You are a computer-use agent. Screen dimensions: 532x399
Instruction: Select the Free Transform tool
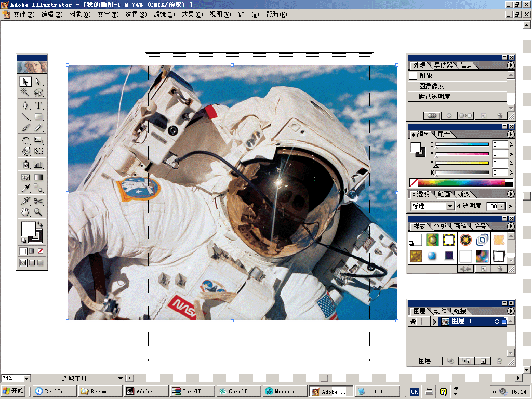[38, 151]
